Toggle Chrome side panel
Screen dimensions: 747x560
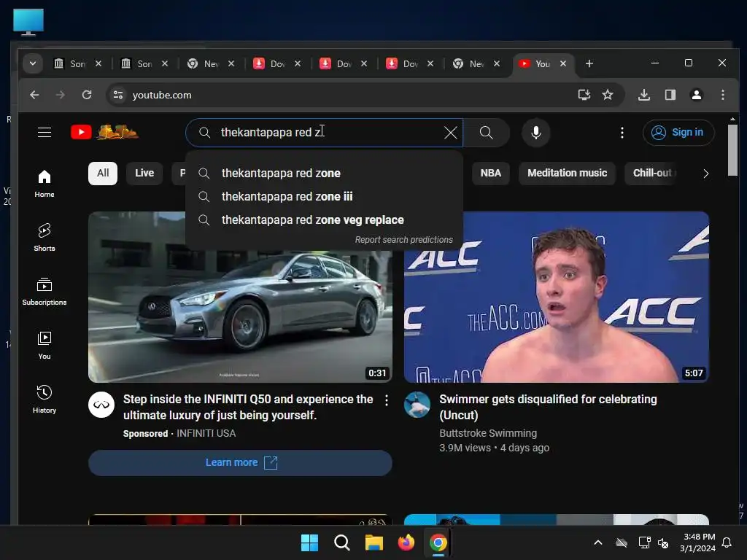click(670, 95)
